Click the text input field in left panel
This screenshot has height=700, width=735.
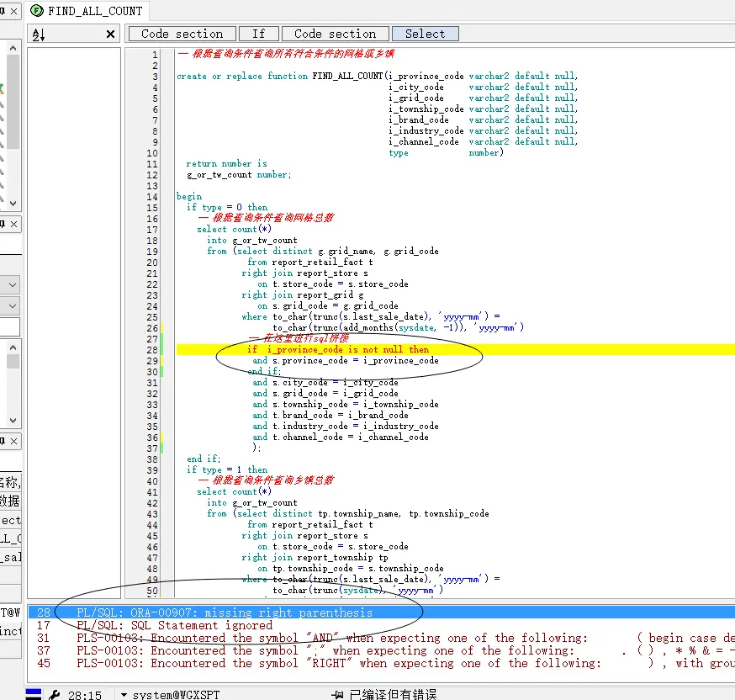click(10, 327)
